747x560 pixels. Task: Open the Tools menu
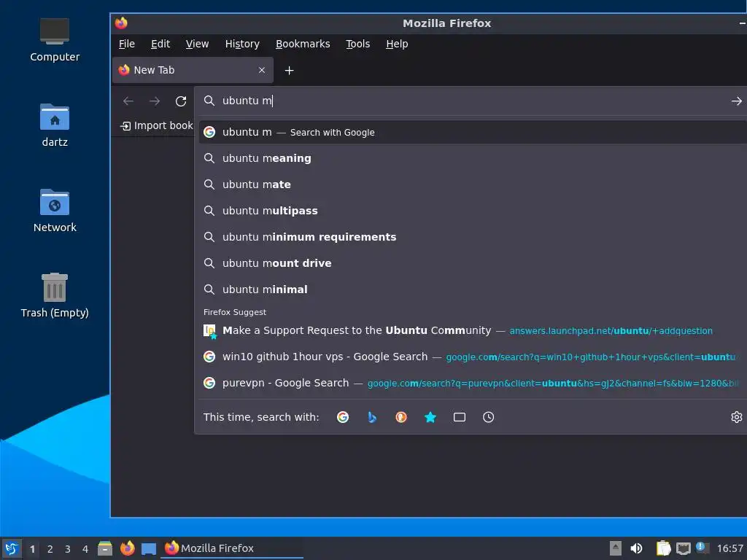click(x=357, y=44)
